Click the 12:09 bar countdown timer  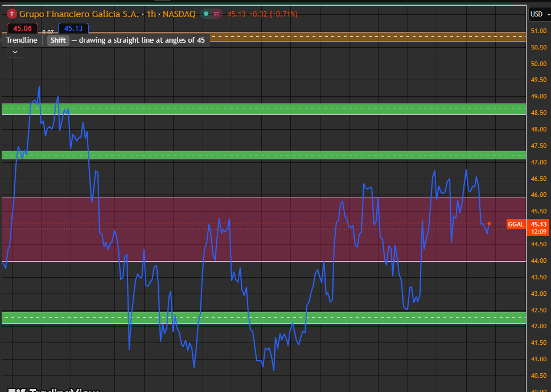538,232
